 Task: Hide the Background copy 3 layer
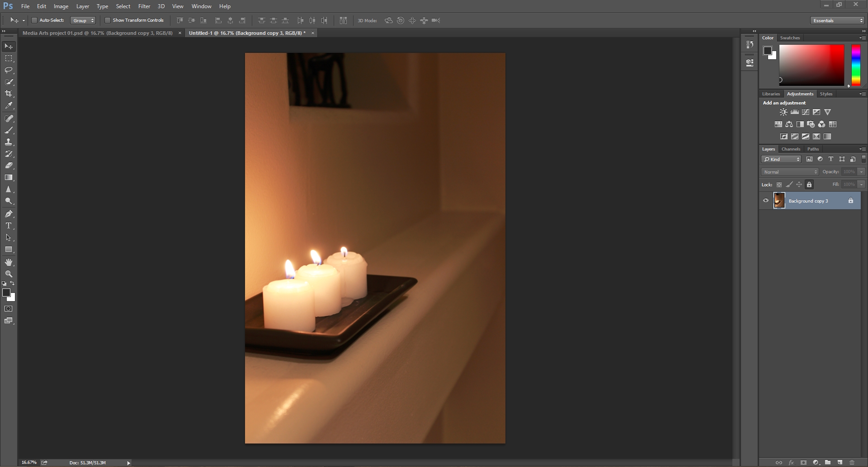point(766,201)
